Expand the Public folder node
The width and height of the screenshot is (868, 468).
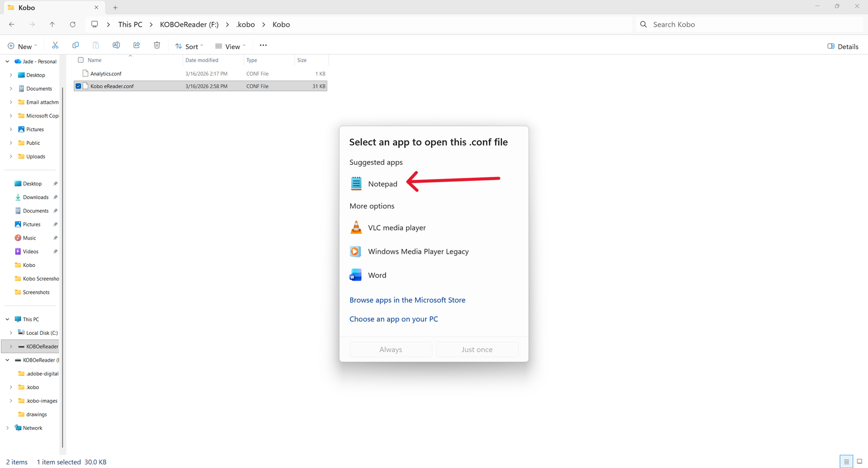tap(11, 143)
